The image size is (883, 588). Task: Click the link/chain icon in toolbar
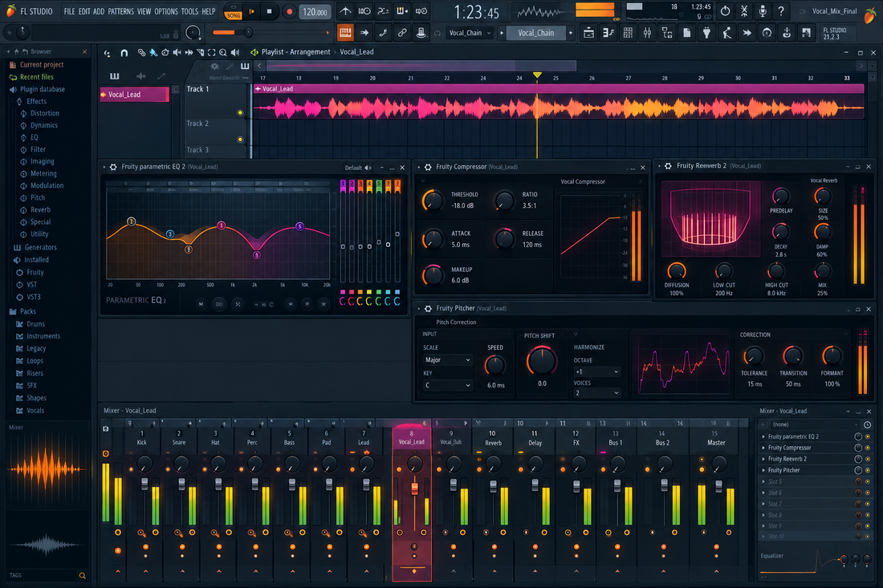tap(402, 33)
